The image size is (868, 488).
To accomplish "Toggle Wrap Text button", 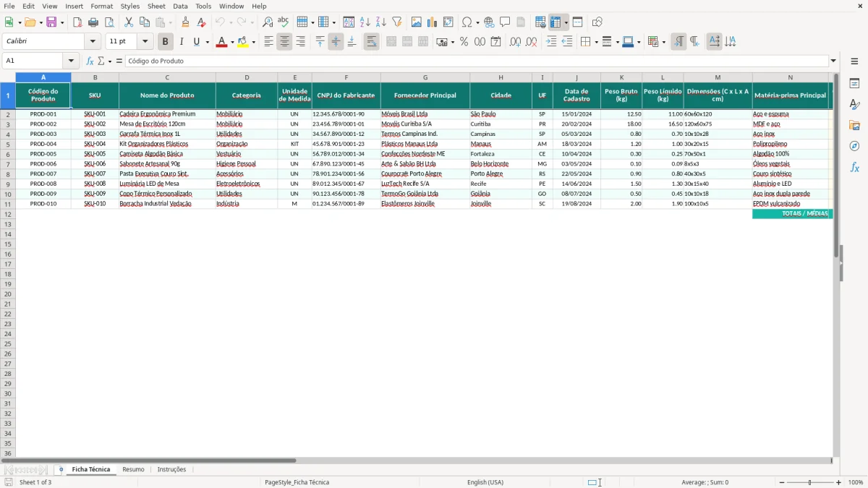I will [372, 42].
